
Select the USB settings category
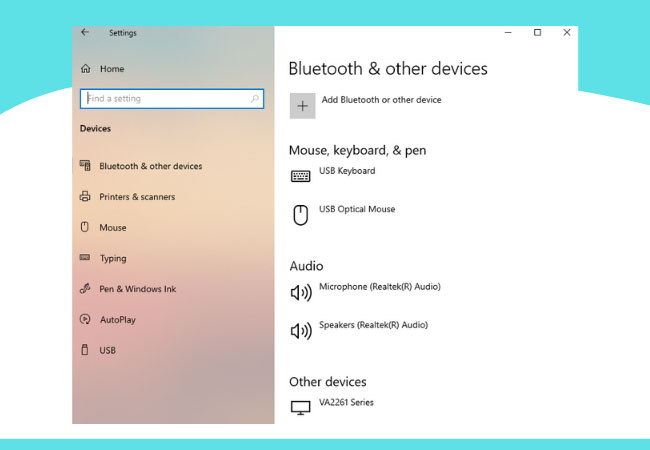(x=107, y=351)
